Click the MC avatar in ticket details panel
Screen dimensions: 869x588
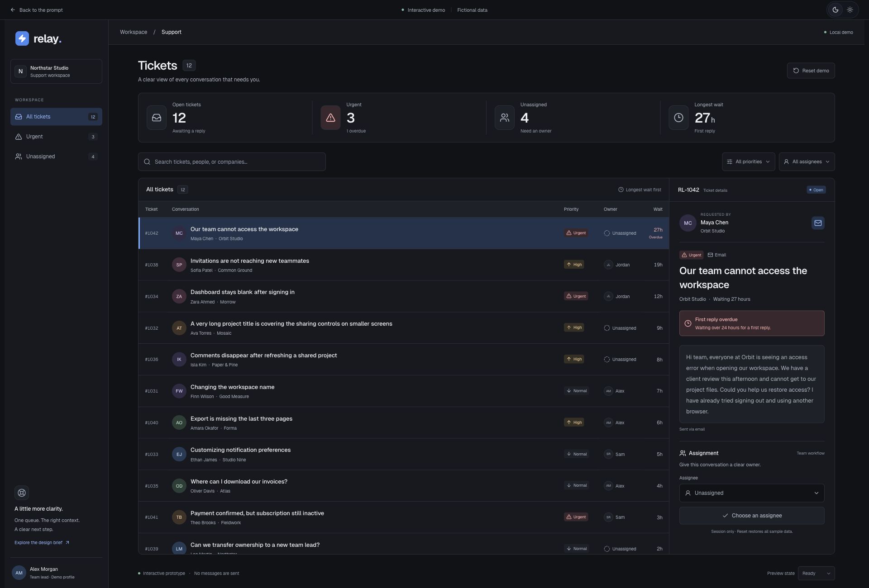click(x=688, y=223)
